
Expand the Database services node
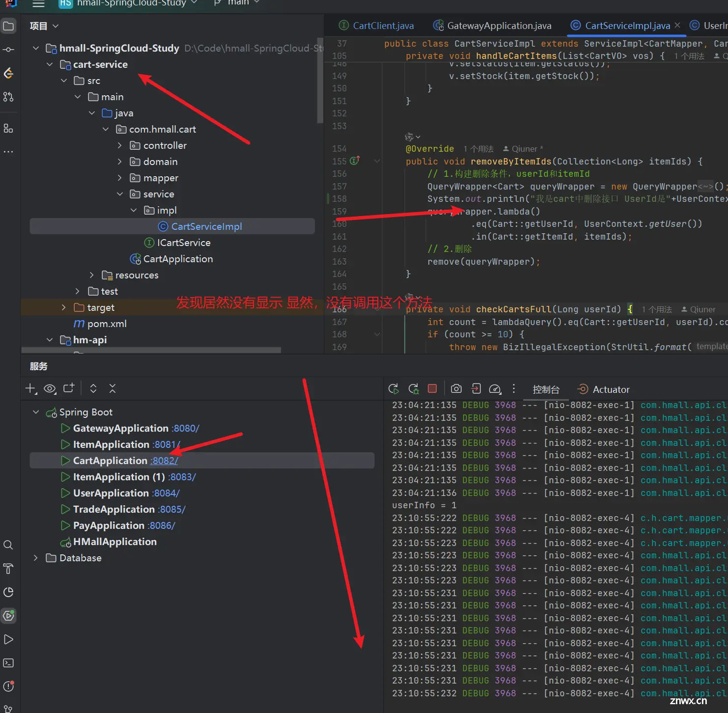[36, 558]
